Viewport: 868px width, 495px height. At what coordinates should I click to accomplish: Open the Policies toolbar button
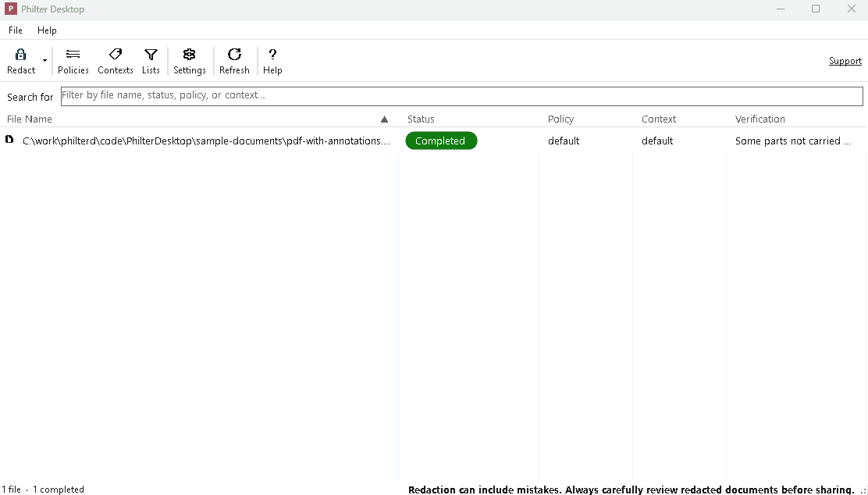tap(73, 61)
